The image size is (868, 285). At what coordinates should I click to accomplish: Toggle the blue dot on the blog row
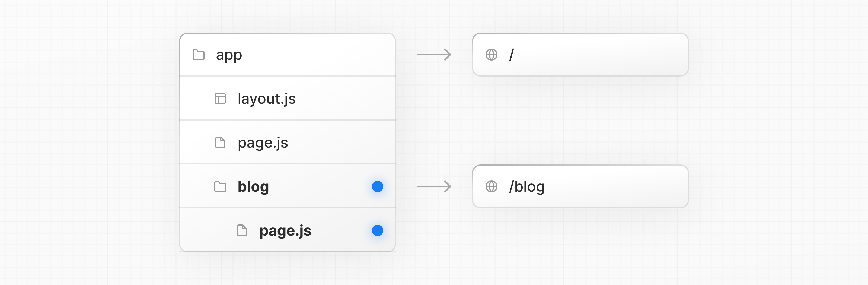tap(377, 186)
